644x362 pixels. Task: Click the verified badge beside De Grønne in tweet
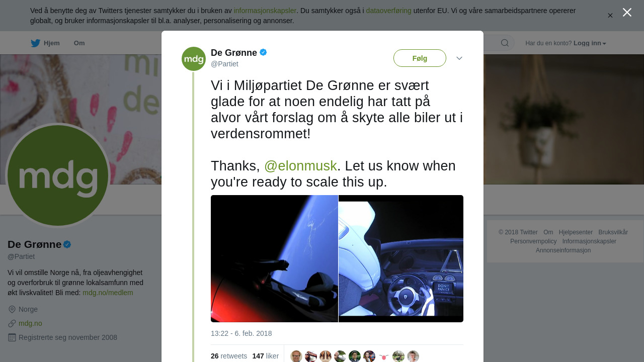coord(263,52)
